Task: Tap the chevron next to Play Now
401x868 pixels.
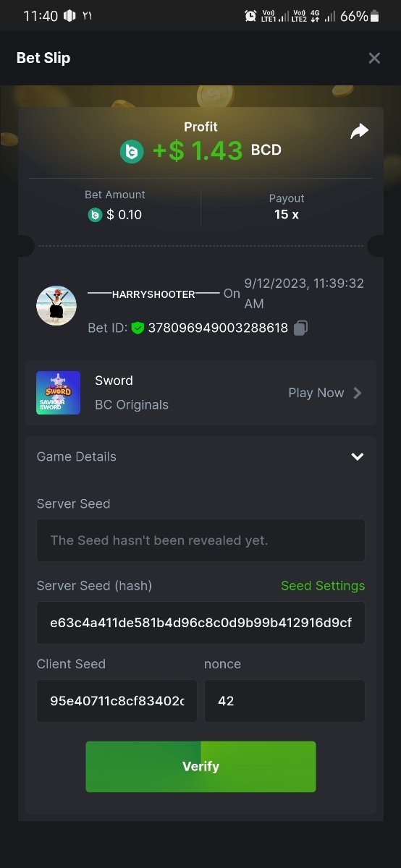Action: [357, 393]
